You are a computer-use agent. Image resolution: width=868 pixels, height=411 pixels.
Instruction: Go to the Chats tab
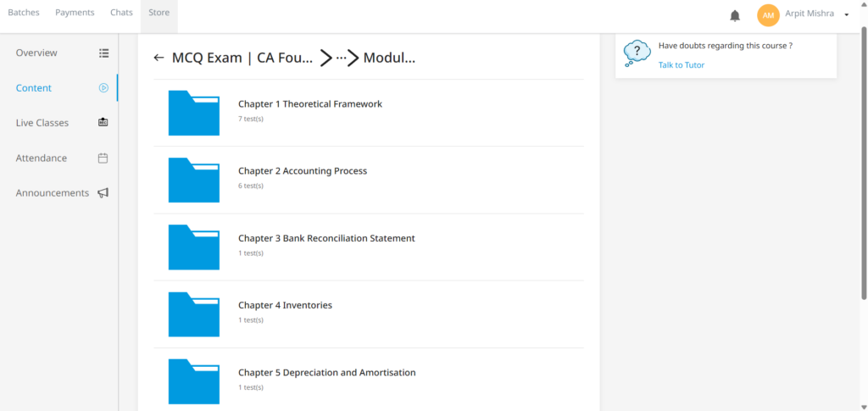[x=121, y=13]
